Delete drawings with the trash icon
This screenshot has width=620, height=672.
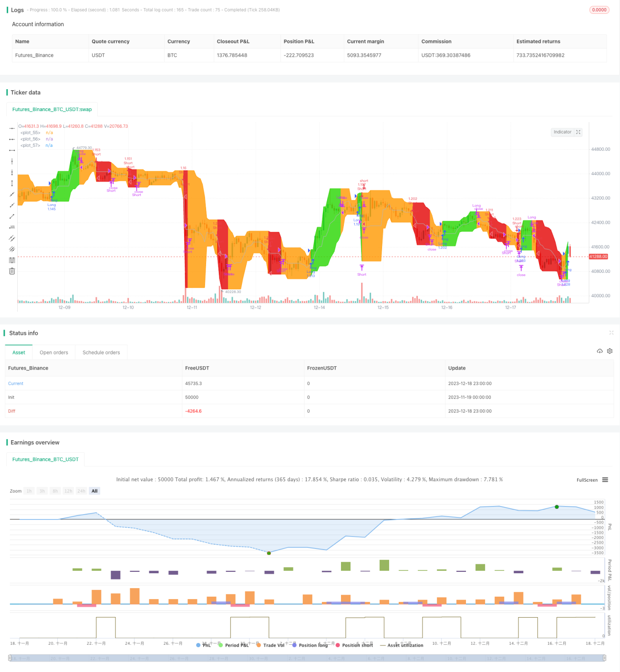pos(12,271)
